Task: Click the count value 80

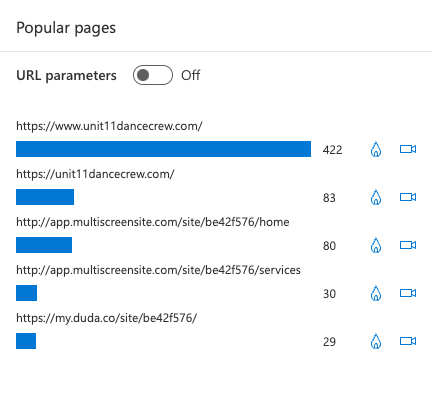Action: [329, 246]
